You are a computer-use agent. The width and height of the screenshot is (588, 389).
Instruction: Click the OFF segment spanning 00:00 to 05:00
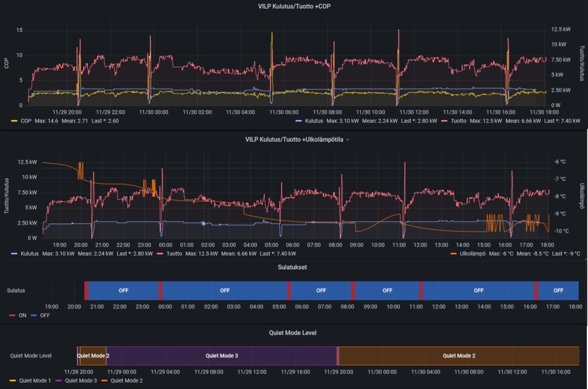pos(225,290)
